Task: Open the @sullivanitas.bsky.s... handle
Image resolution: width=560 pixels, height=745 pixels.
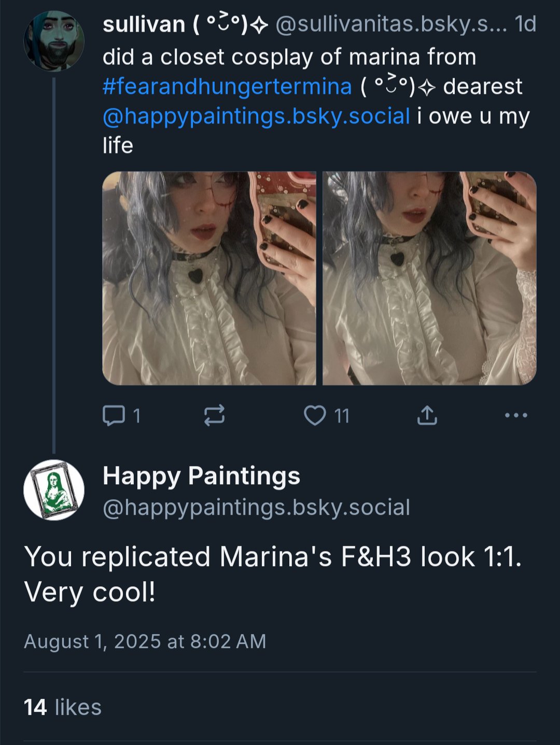Action: tap(390, 24)
